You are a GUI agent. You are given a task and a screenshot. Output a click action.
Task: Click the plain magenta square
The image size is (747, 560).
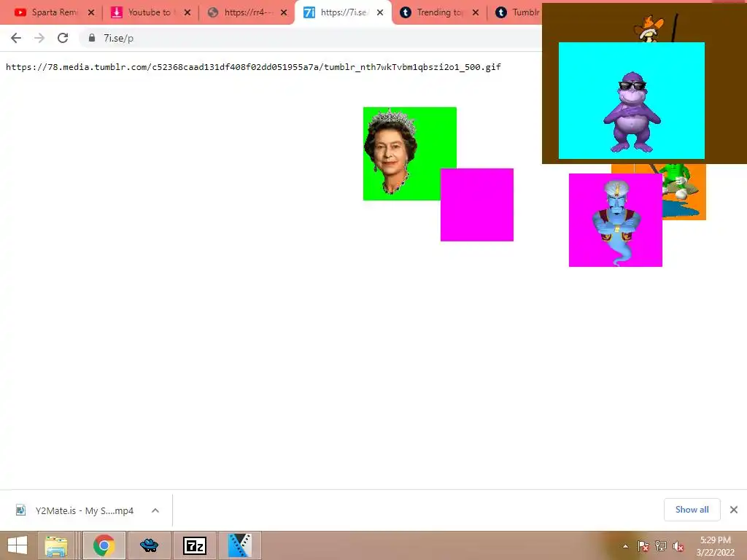(477, 205)
